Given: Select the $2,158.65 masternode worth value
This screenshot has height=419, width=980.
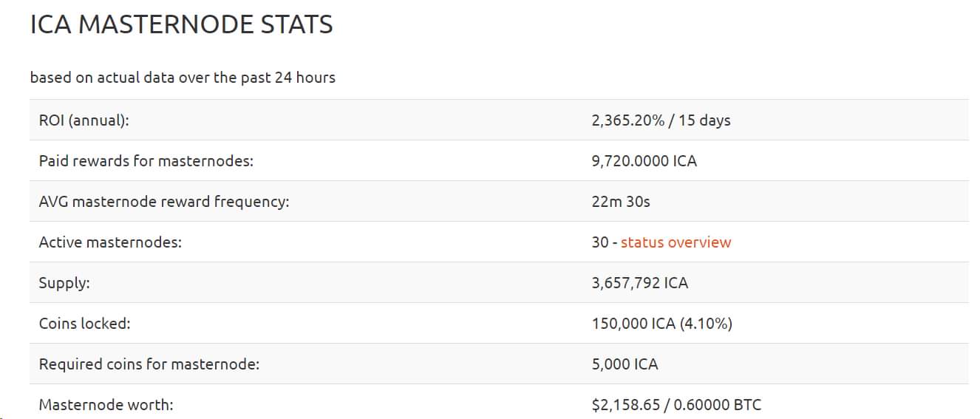Looking at the screenshot, I should (x=627, y=405).
